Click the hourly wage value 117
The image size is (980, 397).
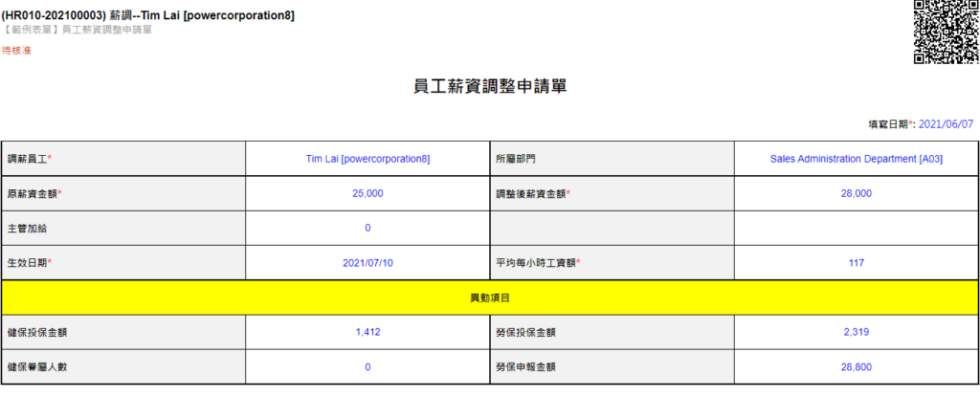coord(857,263)
